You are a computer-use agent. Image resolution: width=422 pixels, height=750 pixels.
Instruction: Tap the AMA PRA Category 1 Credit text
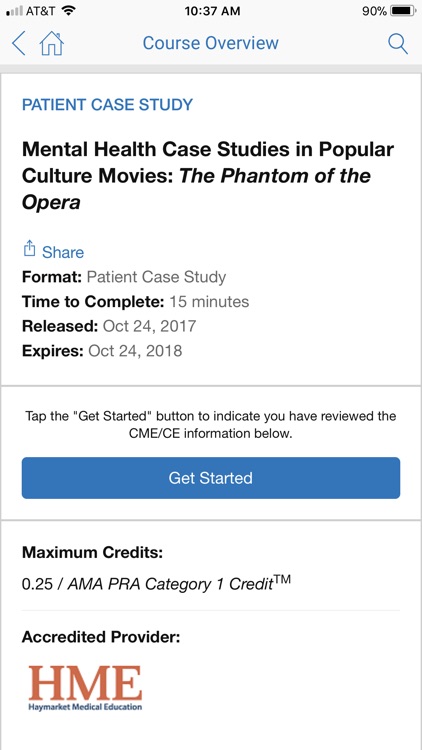(179, 584)
